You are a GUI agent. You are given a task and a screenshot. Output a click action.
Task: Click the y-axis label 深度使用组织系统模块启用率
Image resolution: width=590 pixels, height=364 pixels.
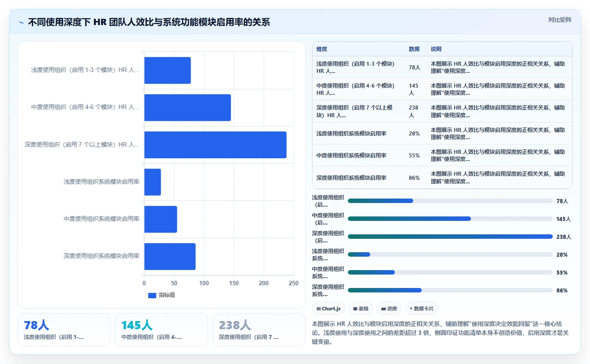click(x=102, y=256)
